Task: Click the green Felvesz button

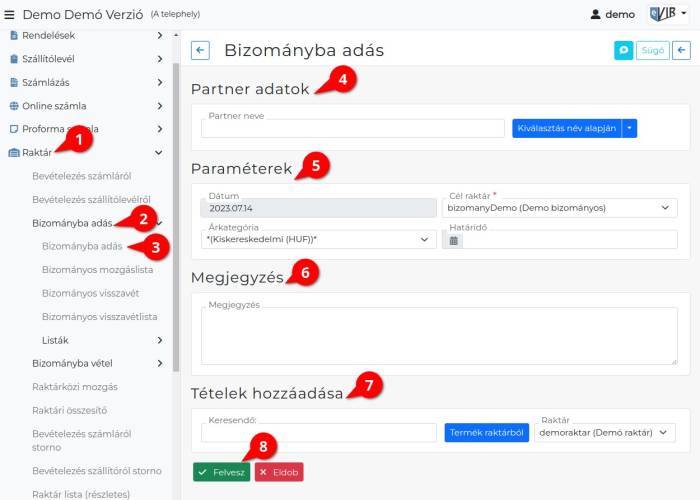Action: coord(222,472)
